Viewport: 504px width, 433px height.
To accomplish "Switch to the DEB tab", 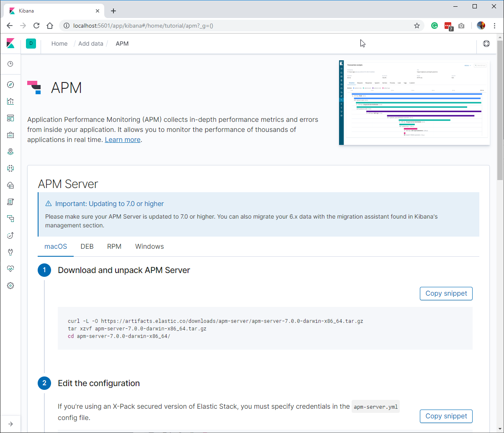I will [87, 246].
